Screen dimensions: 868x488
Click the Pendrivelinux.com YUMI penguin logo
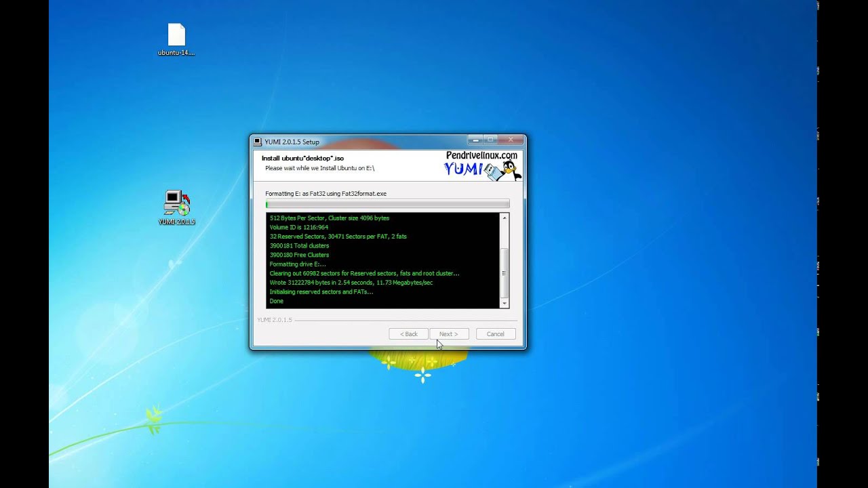coord(482,165)
